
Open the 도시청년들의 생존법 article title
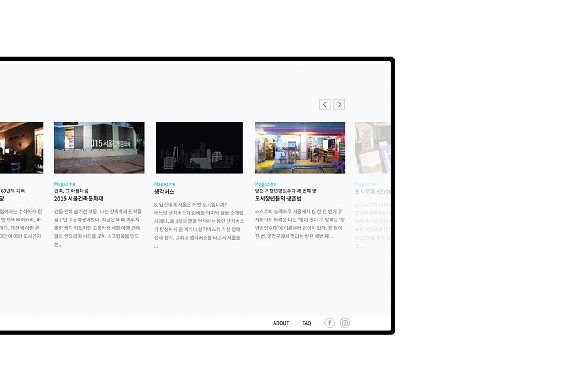tap(278, 198)
